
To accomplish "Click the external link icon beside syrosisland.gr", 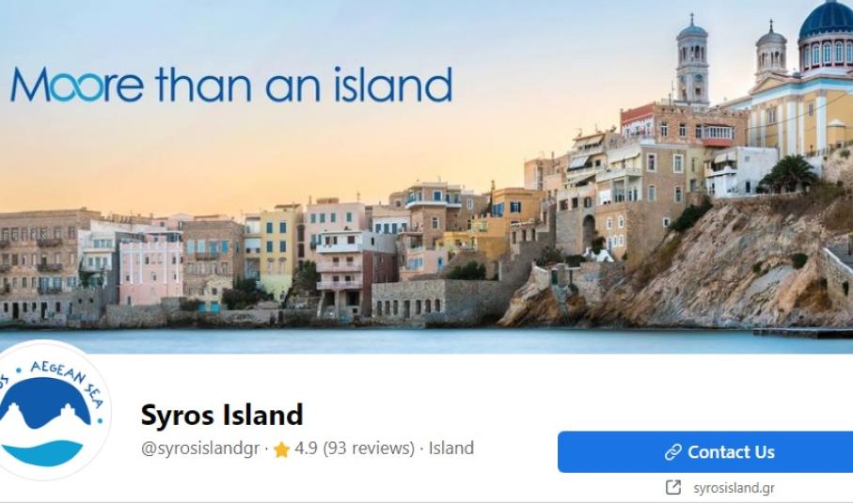I will (673, 487).
